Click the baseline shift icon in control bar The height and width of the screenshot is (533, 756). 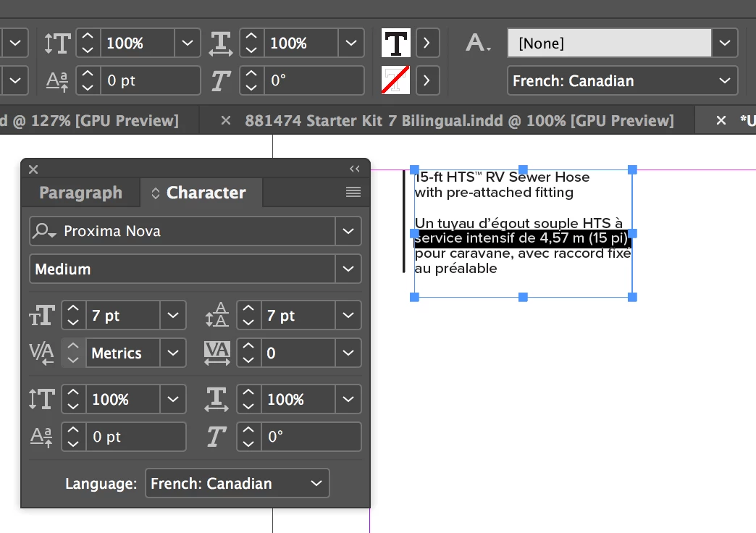pyautogui.click(x=57, y=80)
